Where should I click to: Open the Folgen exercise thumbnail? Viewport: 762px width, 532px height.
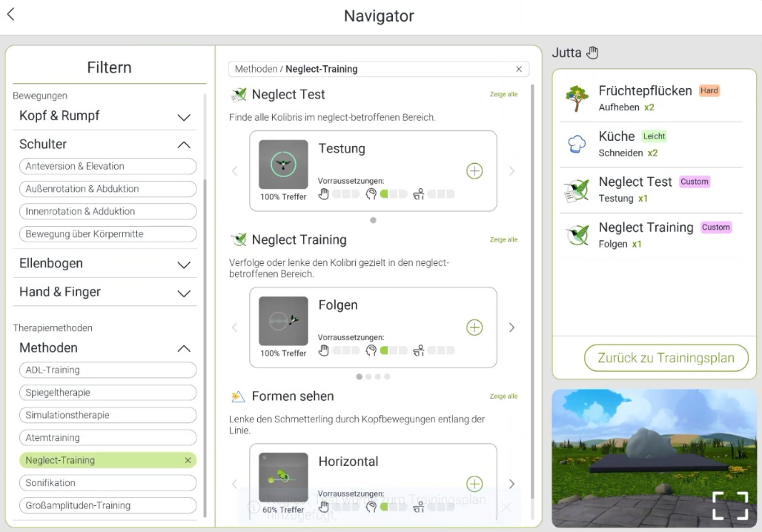click(x=283, y=322)
